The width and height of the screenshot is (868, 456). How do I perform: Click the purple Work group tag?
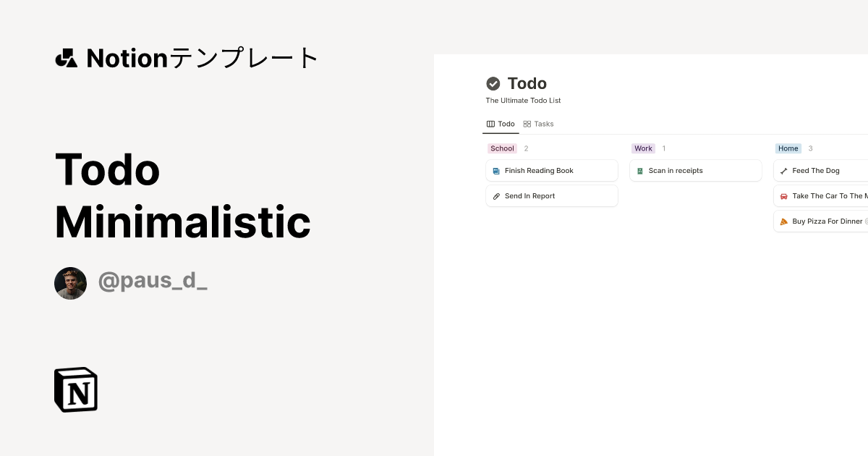[643, 148]
